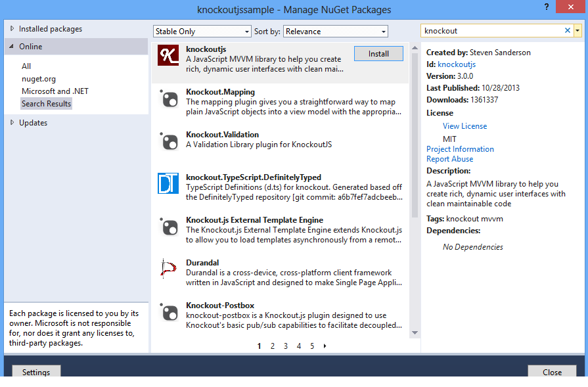
Task: Select the Search Results node
Action: [x=46, y=104]
